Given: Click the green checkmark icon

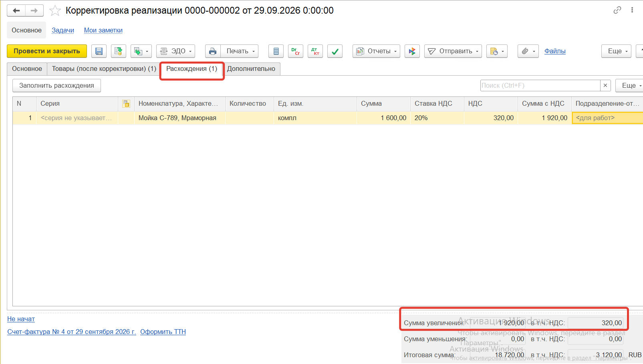Looking at the screenshot, I should coord(335,51).
